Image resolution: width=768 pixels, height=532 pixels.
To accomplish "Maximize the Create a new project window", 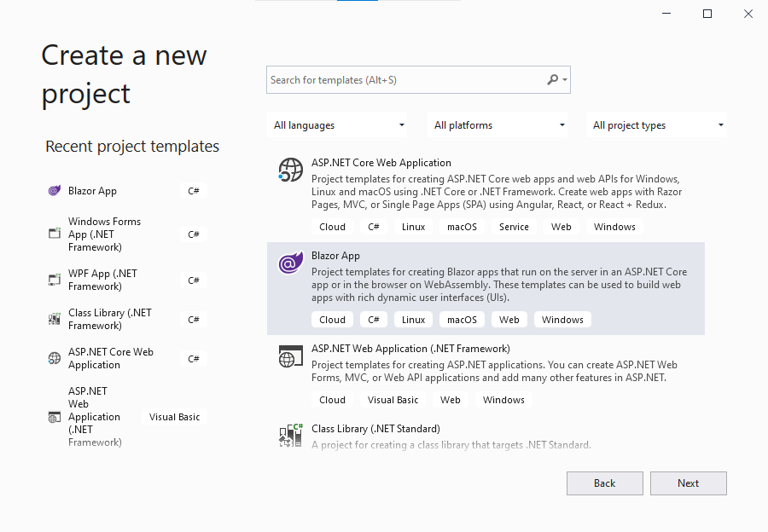I will tap(707, 14).
